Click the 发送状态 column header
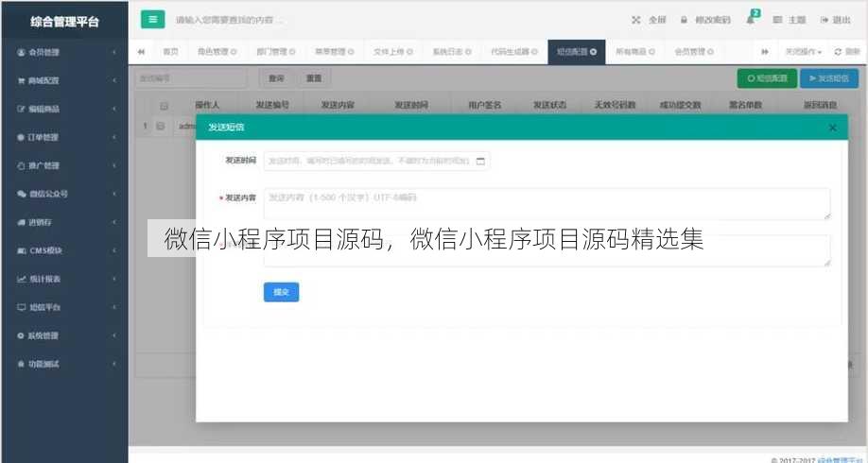This screenshot has width=868, height=463. point(549,105)
